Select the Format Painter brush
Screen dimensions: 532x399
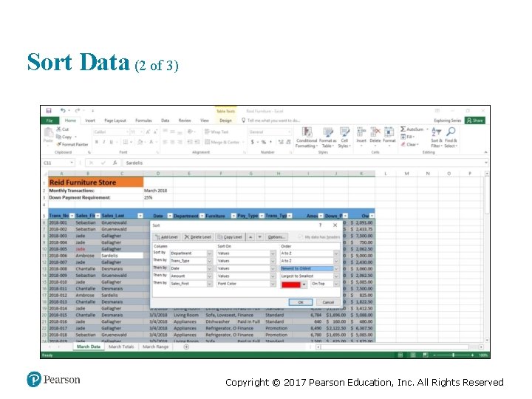(58, 145)
